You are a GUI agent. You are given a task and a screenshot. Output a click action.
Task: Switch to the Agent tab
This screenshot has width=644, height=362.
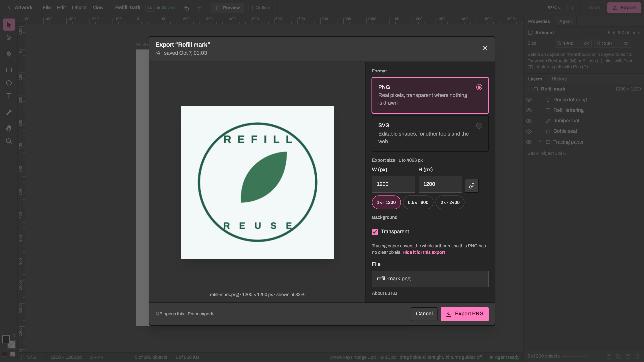(x=565, y=22)
